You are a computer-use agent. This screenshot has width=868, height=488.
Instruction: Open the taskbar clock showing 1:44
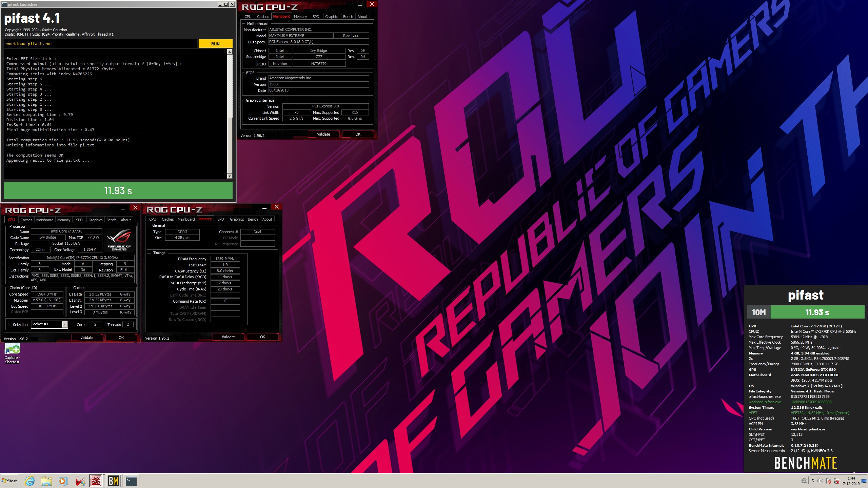point(851,481)
